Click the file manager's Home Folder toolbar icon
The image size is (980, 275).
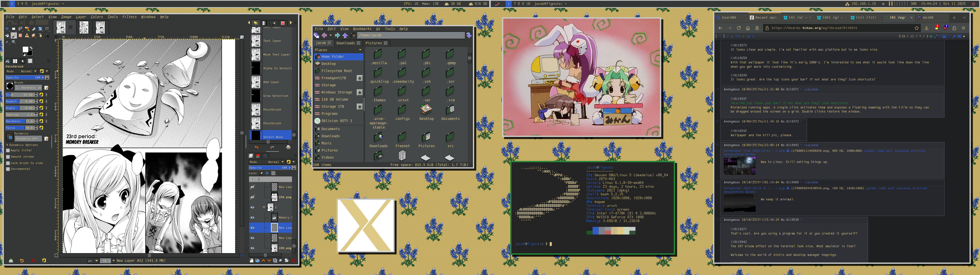[353, 35]
